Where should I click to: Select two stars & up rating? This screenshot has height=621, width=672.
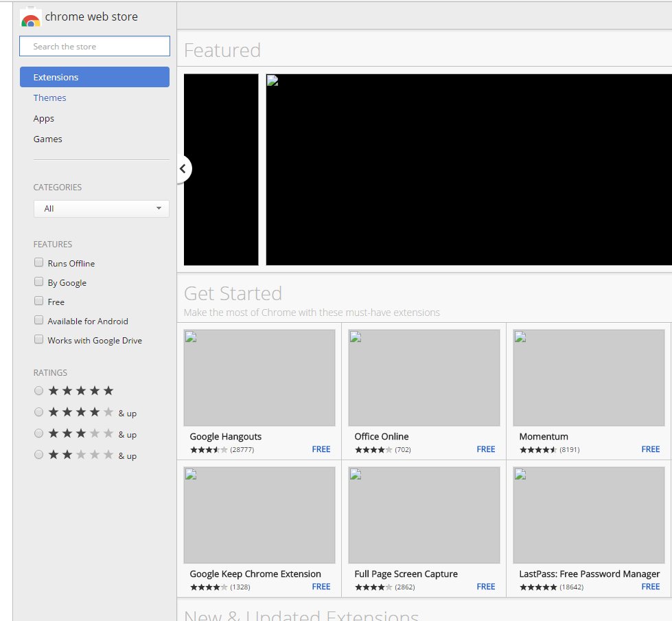coord(38,455)
